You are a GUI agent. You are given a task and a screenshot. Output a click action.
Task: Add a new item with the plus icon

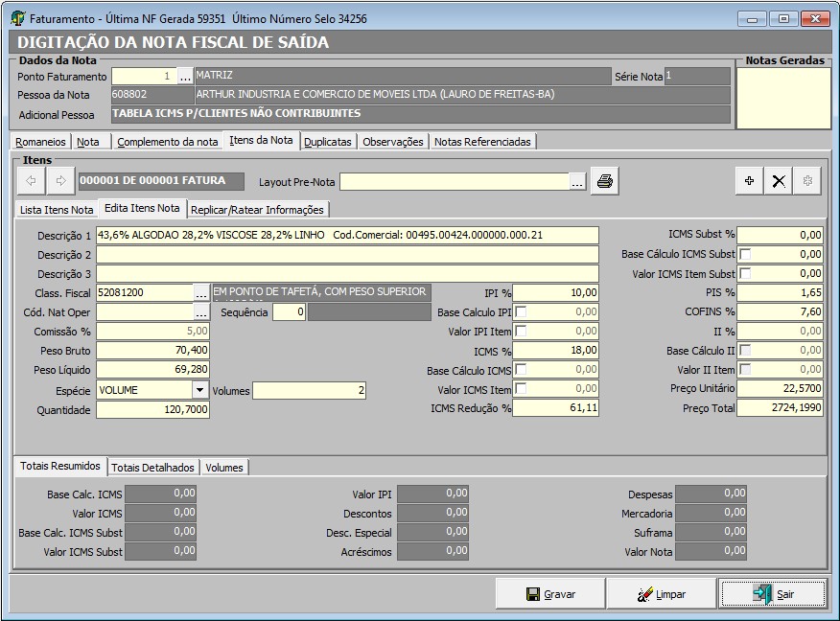tap(750, 181)
